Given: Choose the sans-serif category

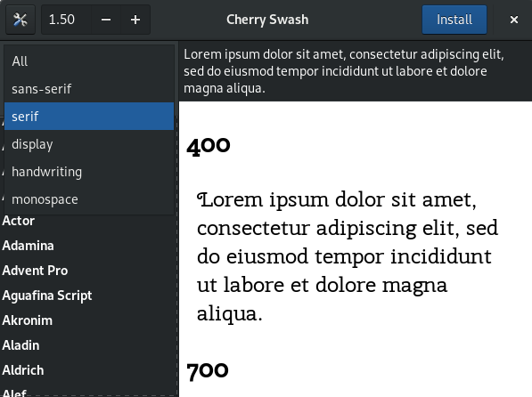Looking at the screenshot, I should pos(89,89).
